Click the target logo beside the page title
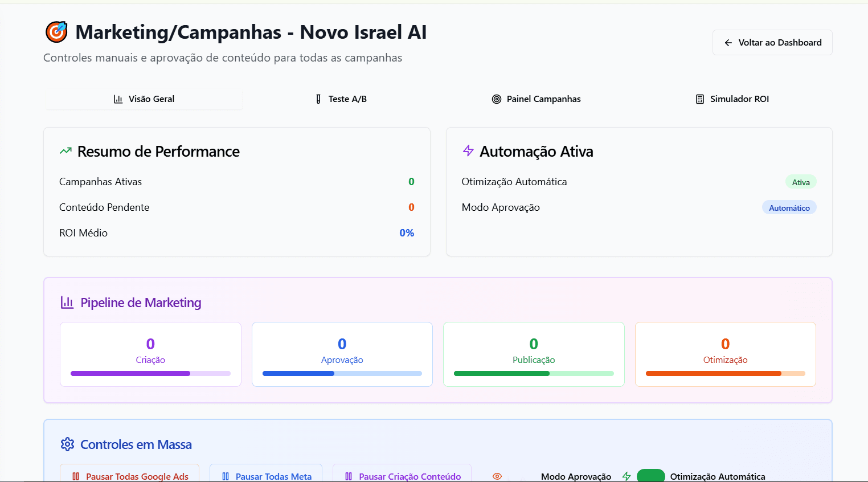The image size is (868, 482). point(56,31)
